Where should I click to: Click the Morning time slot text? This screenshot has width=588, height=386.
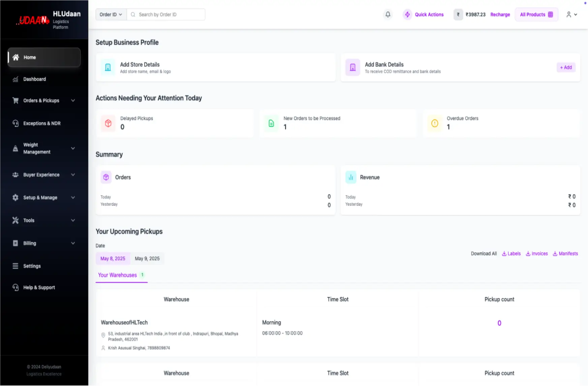tap(272, 322)
